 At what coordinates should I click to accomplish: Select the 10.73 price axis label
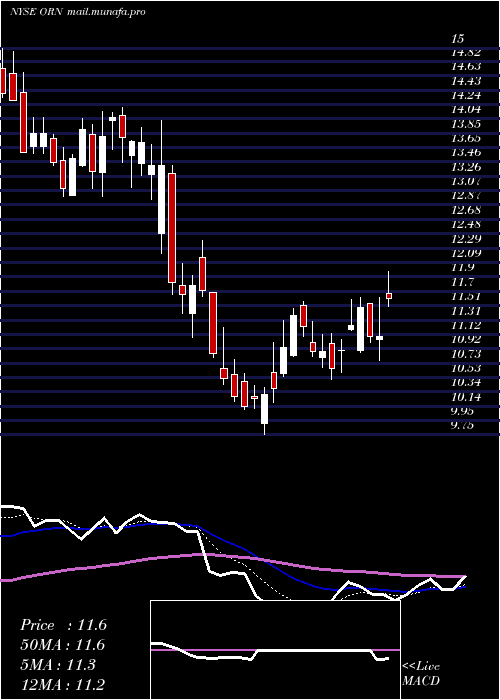point(466,354)
